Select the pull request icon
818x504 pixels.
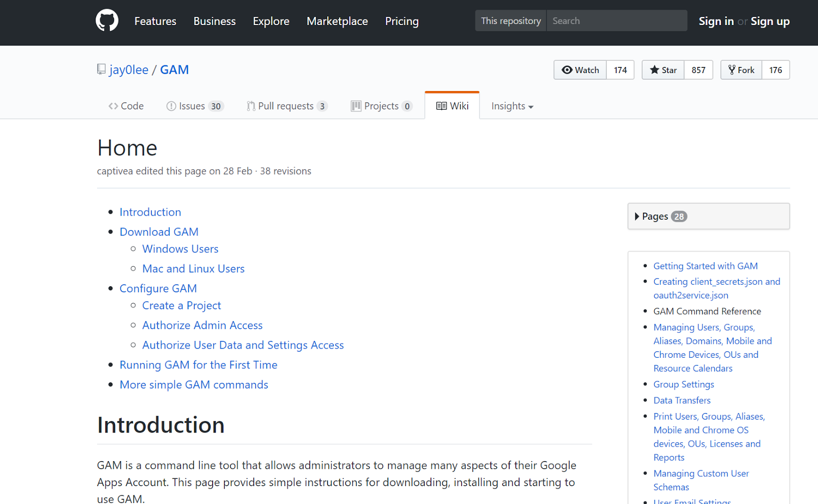point(251,106)
